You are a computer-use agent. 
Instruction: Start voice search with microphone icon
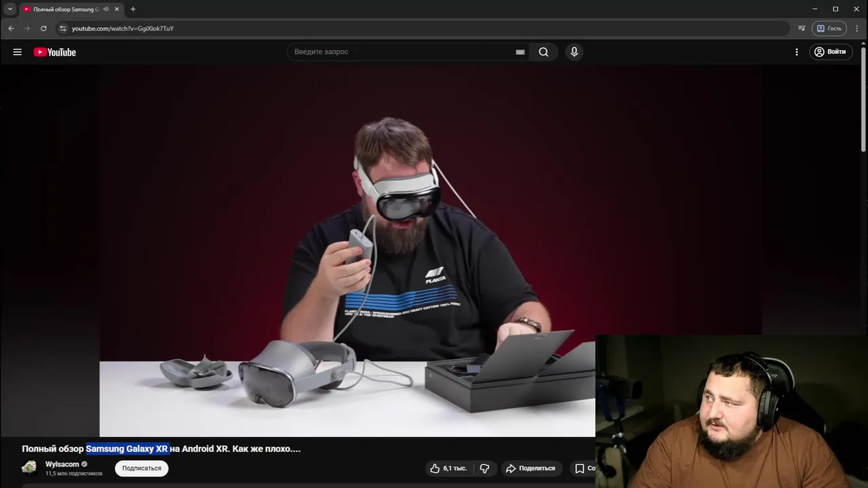574,52
